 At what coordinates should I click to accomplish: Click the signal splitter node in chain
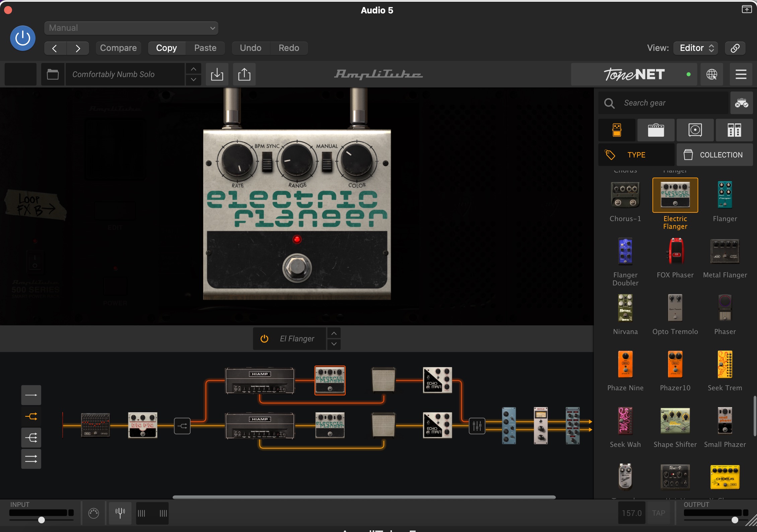pos(182,426)
